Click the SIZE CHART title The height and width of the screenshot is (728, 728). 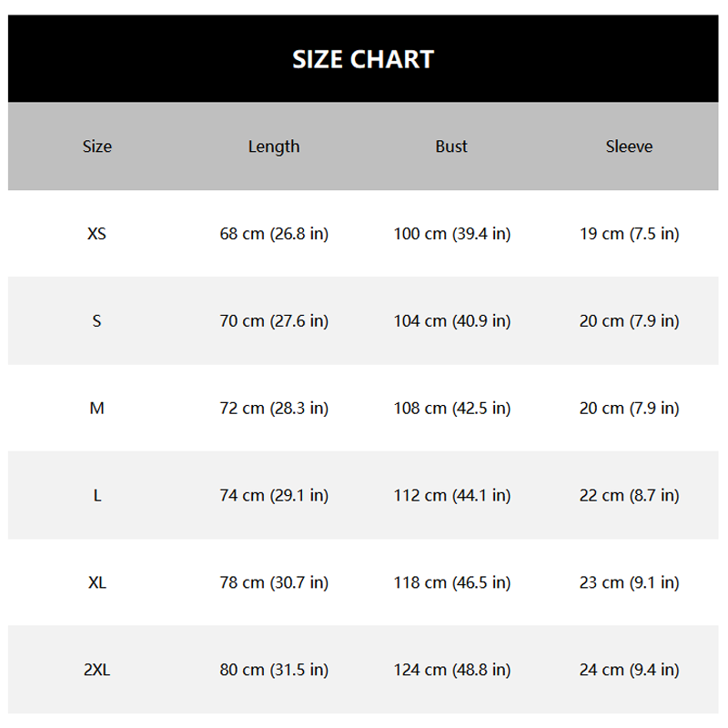363,59
